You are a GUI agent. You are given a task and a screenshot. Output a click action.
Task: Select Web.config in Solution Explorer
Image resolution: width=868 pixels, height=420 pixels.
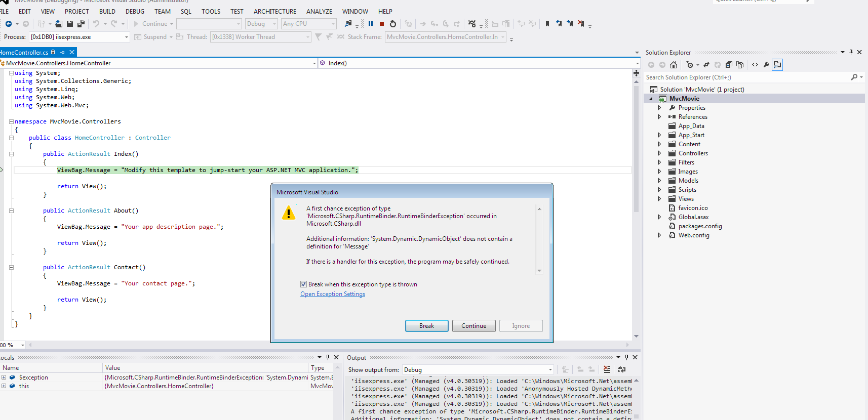coord(694,235)
